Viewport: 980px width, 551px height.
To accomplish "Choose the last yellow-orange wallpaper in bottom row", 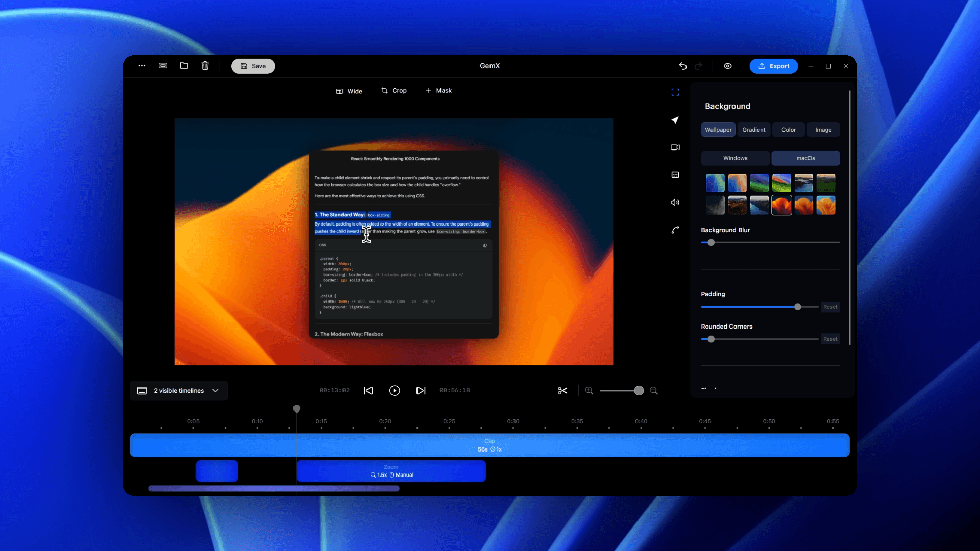I will coord(826,205).
